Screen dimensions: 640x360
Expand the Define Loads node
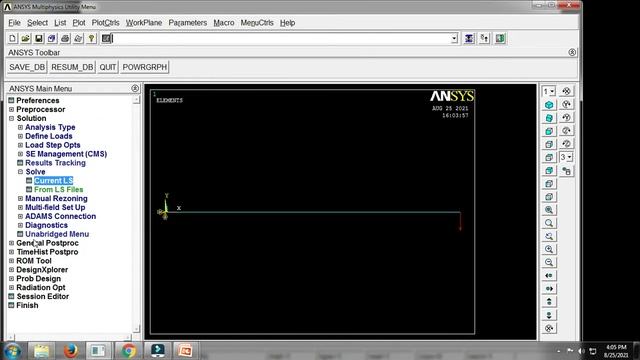tap(20, 136)
